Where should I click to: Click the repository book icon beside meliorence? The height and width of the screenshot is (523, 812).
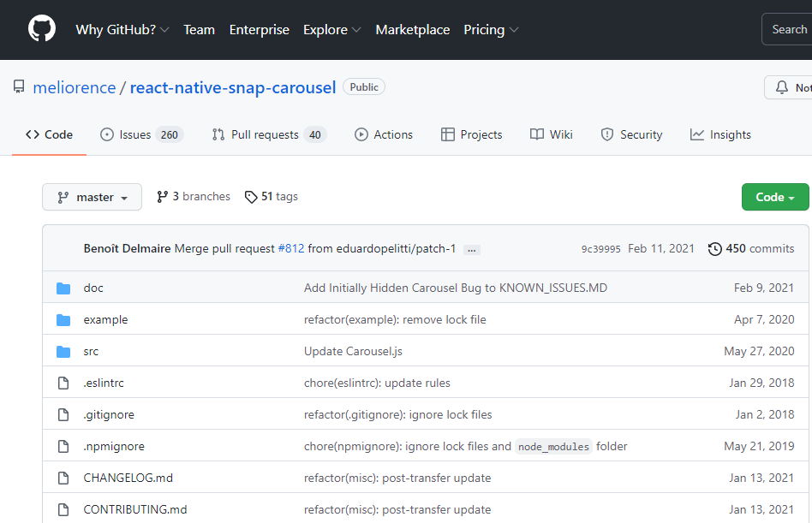(x=19, y=87)
